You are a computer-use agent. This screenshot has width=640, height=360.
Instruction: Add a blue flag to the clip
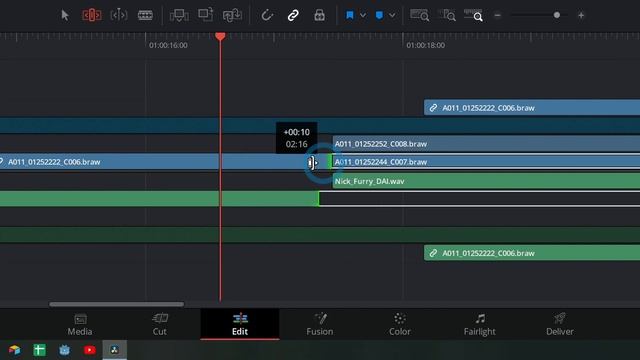pos(350,16)
